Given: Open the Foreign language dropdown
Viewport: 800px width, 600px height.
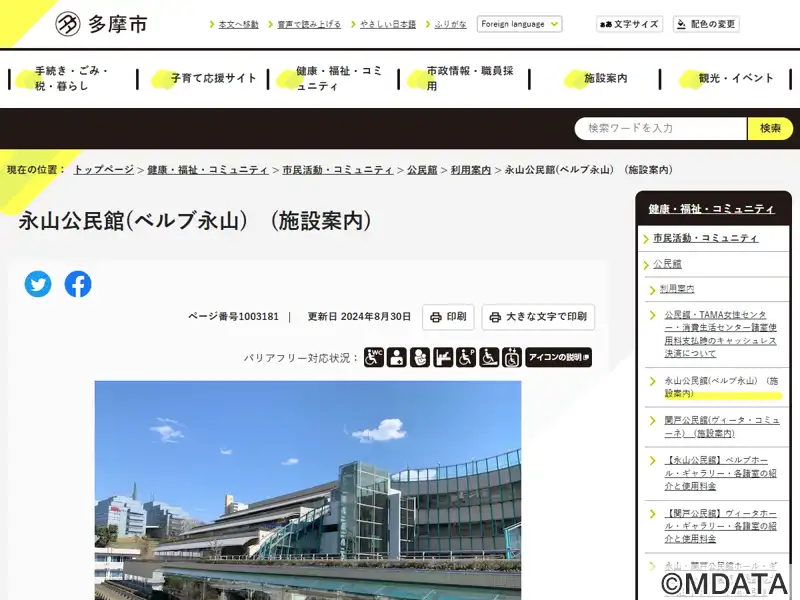Looking at the screenshot, I should [519, 24].
